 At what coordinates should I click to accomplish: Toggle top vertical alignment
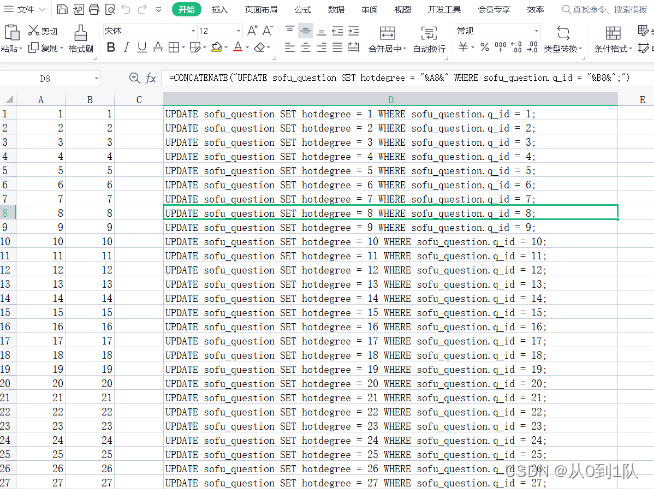pos(289,30)
